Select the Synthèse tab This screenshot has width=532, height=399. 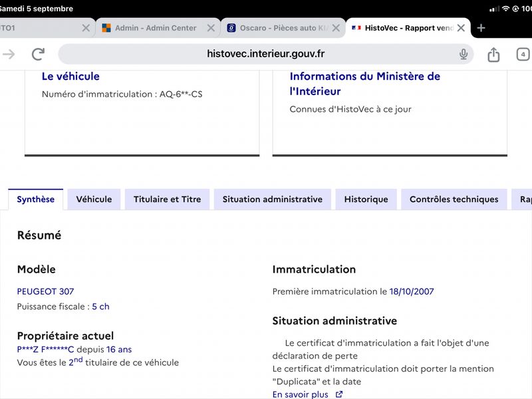(36, 199)
